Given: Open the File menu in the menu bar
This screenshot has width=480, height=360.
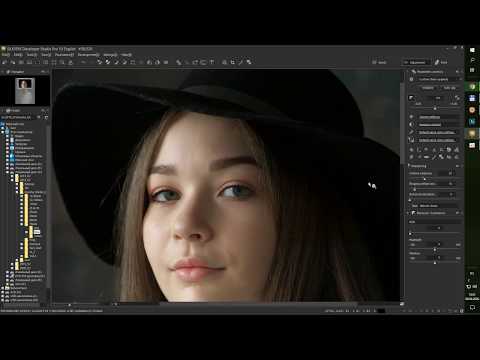Looking at the screenshot, I should click(x=6, y=55).
